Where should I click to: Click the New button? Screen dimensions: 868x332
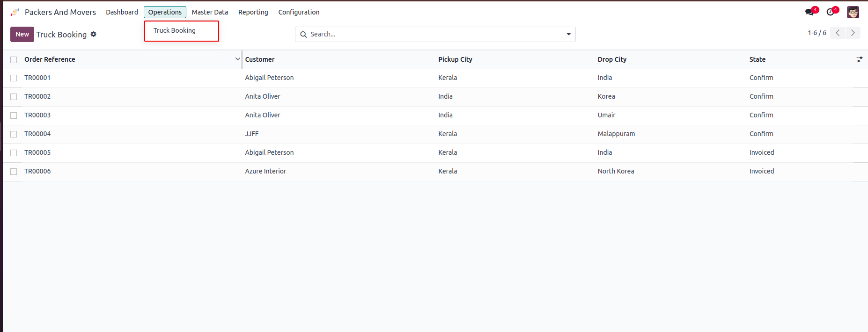pyautogui.click(x=22, y=34)
